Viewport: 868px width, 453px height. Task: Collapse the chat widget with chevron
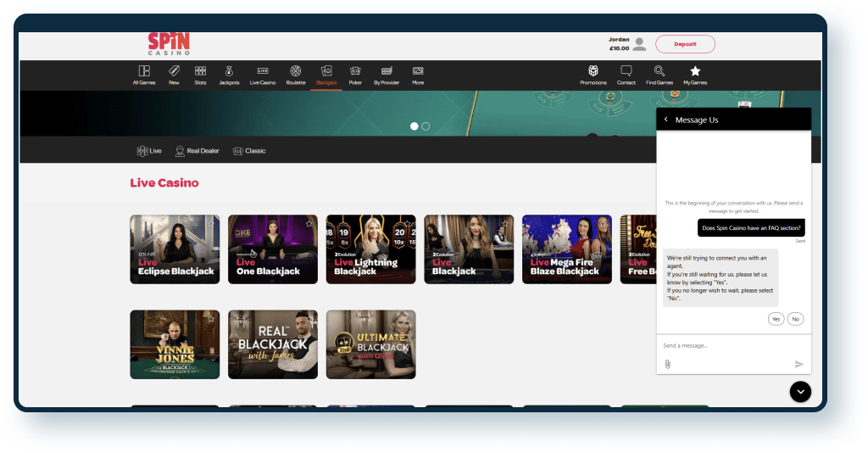(x=800, y=392)
